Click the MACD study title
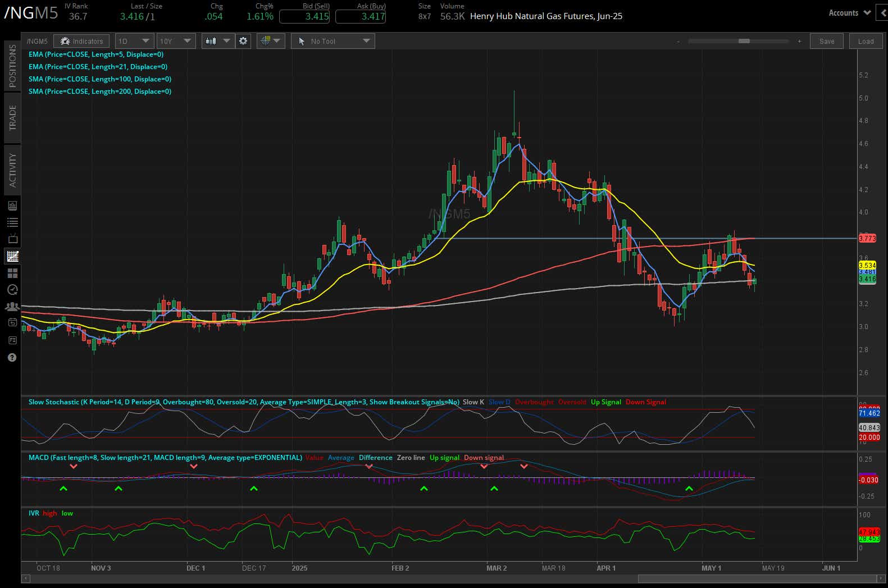The image size is (888, 588). coord(165,458)
